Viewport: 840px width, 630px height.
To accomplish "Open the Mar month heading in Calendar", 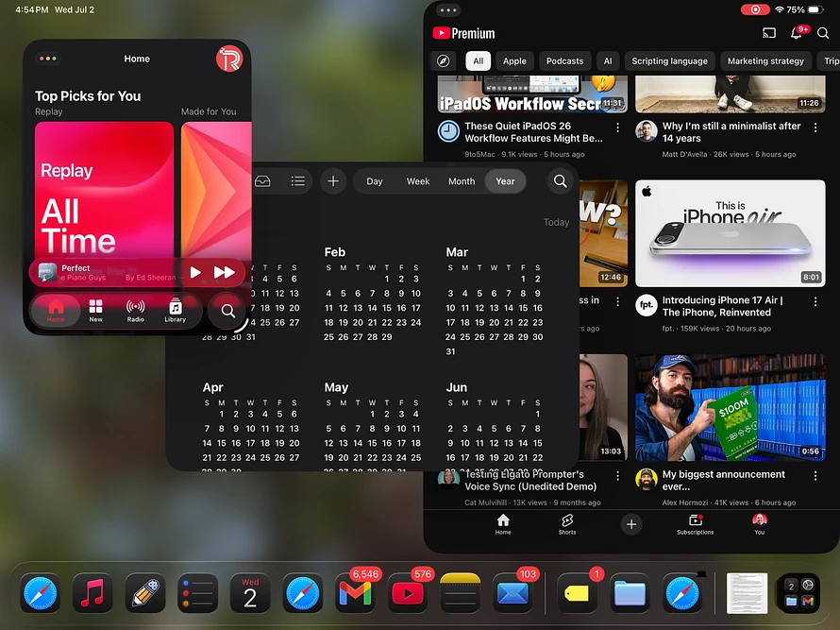I will 457,252.
